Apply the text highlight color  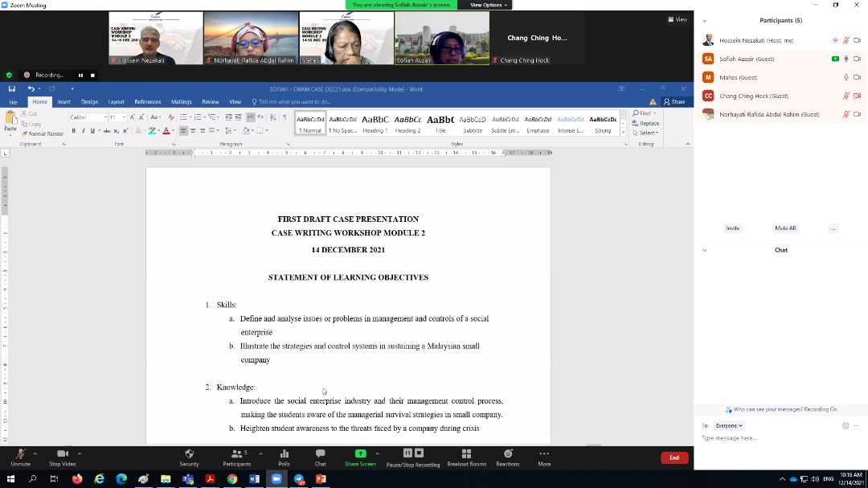(152, 131)
